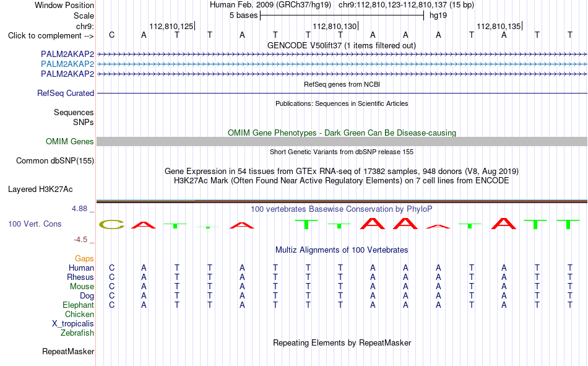The image size is (588, 366).
Task: Open the OMIM Genes track label
Action: [69, 142]
